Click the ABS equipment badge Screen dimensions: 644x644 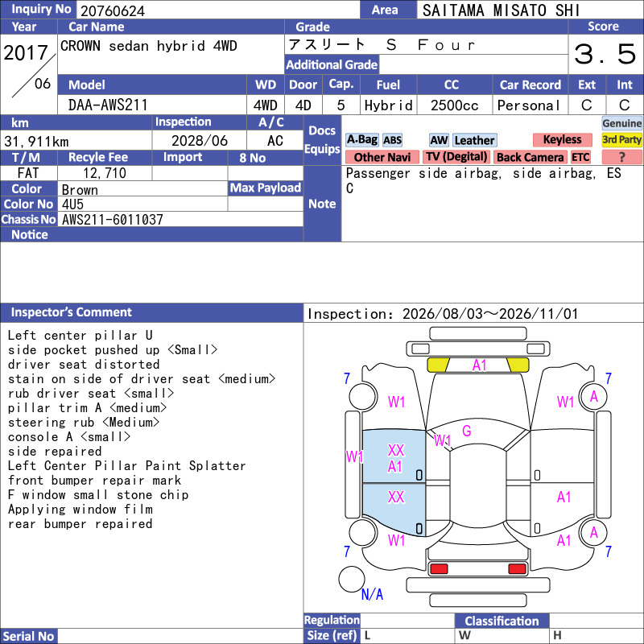[392, 140]
